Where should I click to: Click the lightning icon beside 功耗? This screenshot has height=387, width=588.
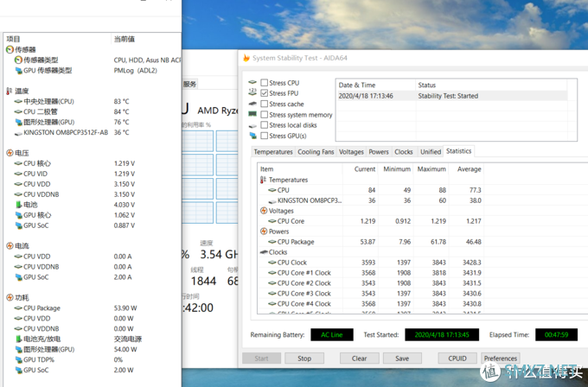pyautogui.click(x=10, y=297)
